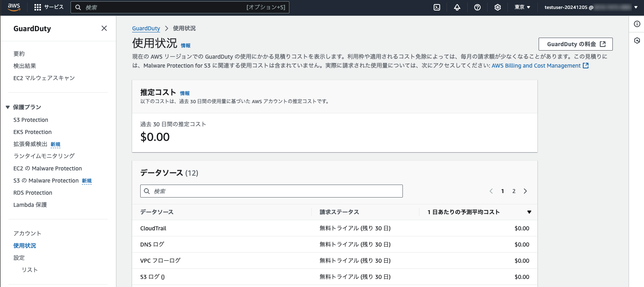Collapse the 保護プラン section
Image resolution: width=644 pixels, height=287 pixels.
pyautogui.click(x=8, y=107)
